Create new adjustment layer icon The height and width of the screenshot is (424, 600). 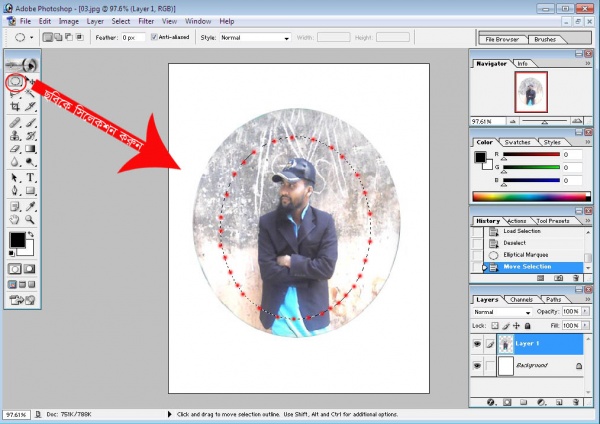pos(541,402)
